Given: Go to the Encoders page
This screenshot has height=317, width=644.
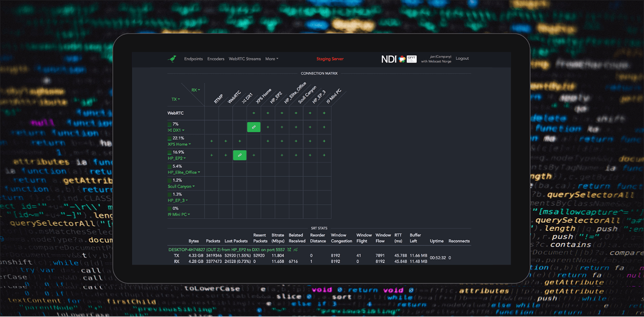Looking at the screenshot, I should 216,59.
